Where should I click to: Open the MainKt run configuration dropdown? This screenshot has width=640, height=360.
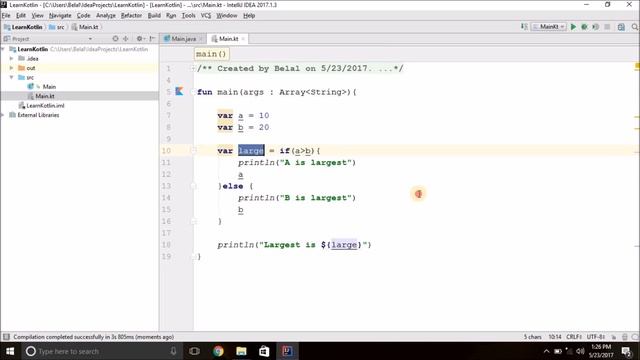549,27
